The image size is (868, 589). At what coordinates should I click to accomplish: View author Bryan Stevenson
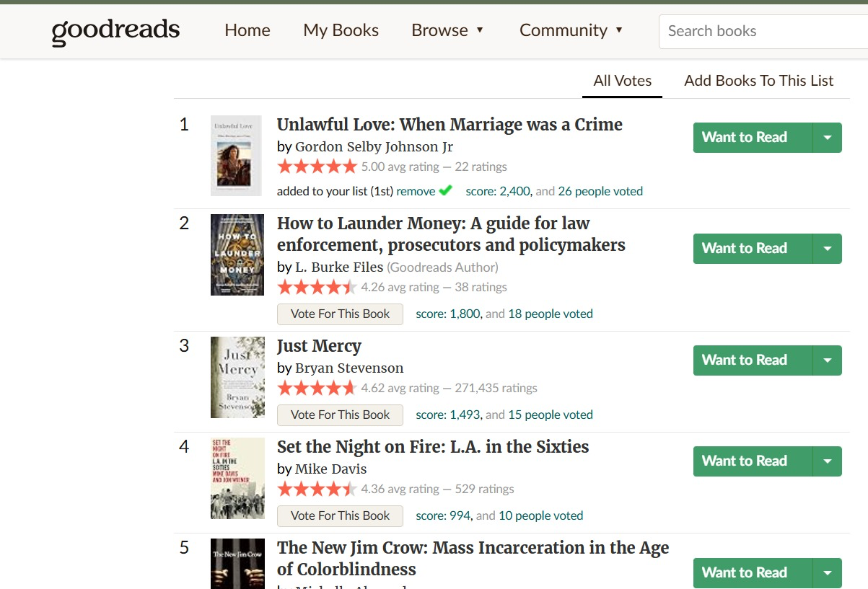click(x=349, y=368)
